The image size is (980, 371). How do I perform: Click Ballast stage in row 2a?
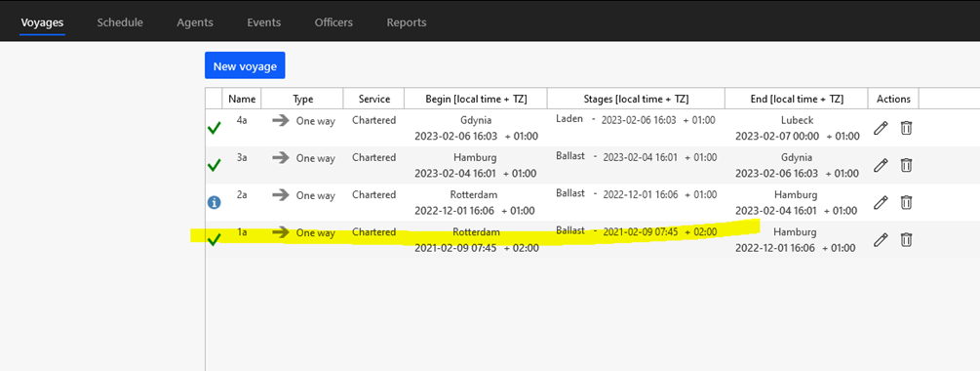click(570, 193)
